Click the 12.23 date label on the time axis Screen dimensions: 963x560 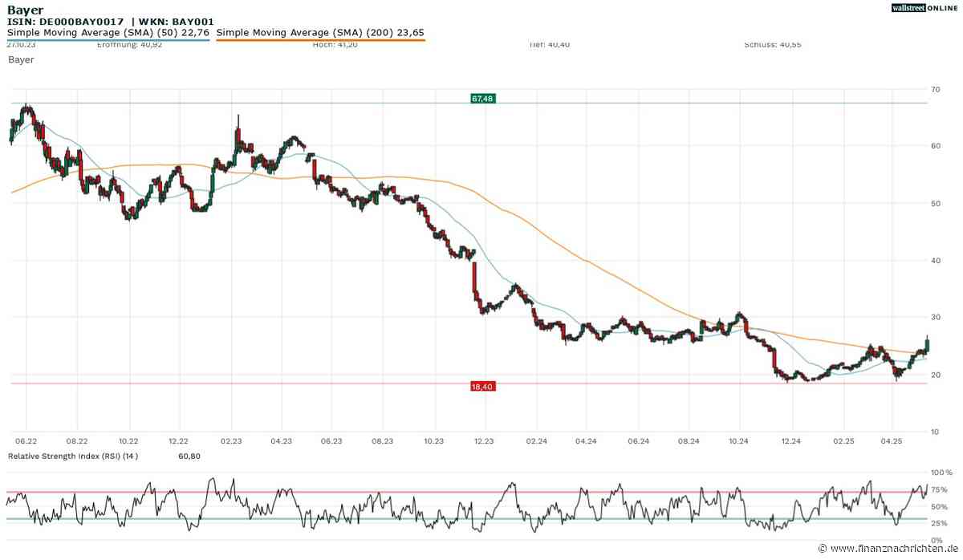pos(484,441)
